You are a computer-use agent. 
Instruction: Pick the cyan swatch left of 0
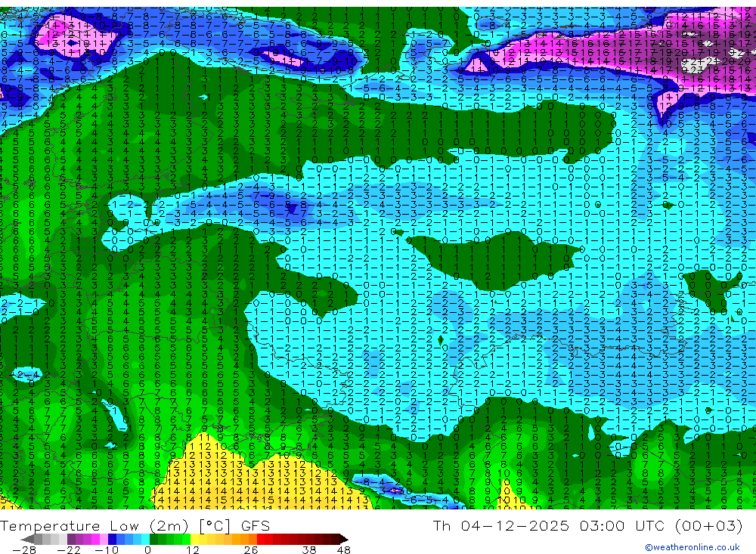pos(145,540)
